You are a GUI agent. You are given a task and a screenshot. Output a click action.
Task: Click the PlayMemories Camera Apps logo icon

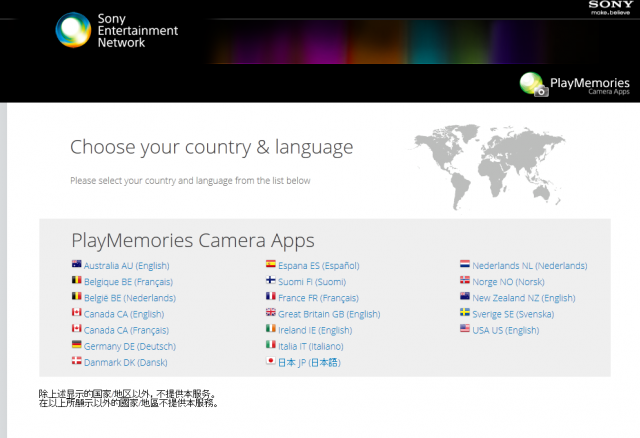click(x=534, y=84)
